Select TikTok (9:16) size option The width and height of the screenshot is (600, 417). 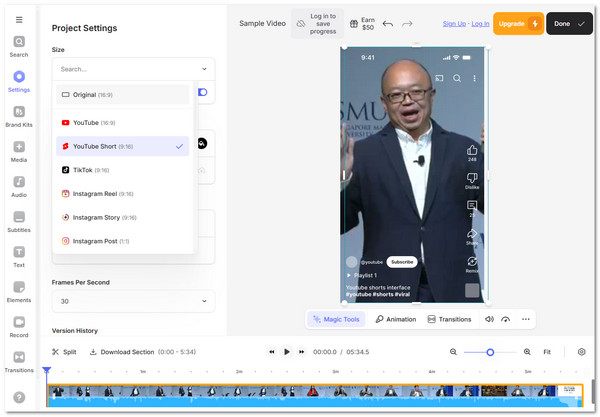[122, 170]
